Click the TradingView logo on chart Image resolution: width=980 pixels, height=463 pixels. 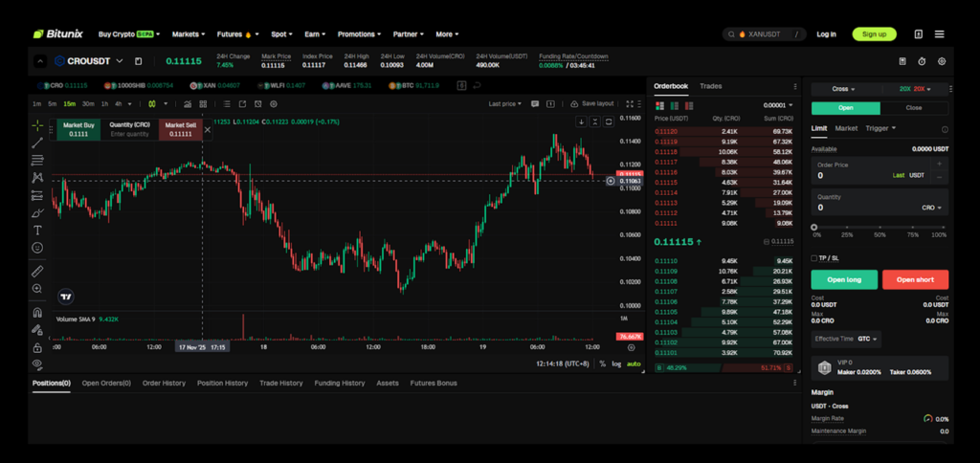click(66, 297)
